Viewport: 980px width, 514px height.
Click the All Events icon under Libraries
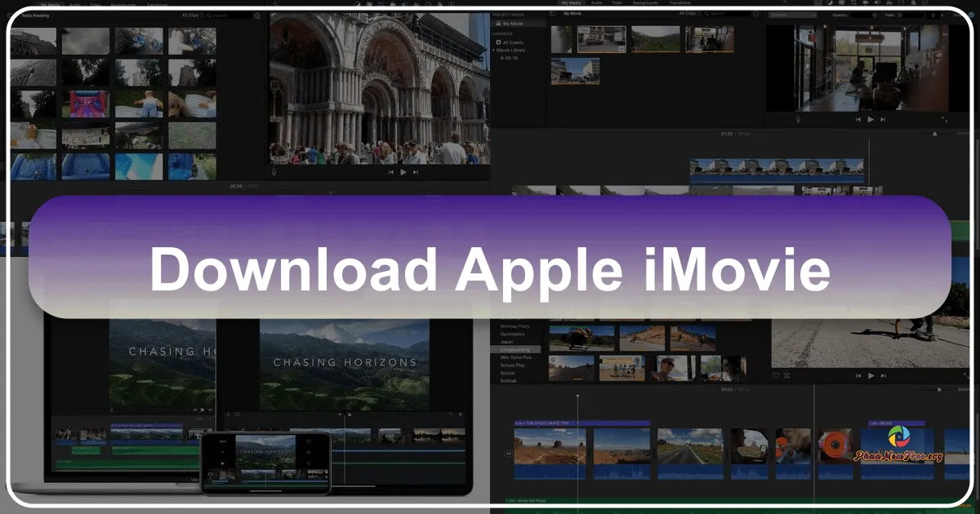click(x=499, y=42)
